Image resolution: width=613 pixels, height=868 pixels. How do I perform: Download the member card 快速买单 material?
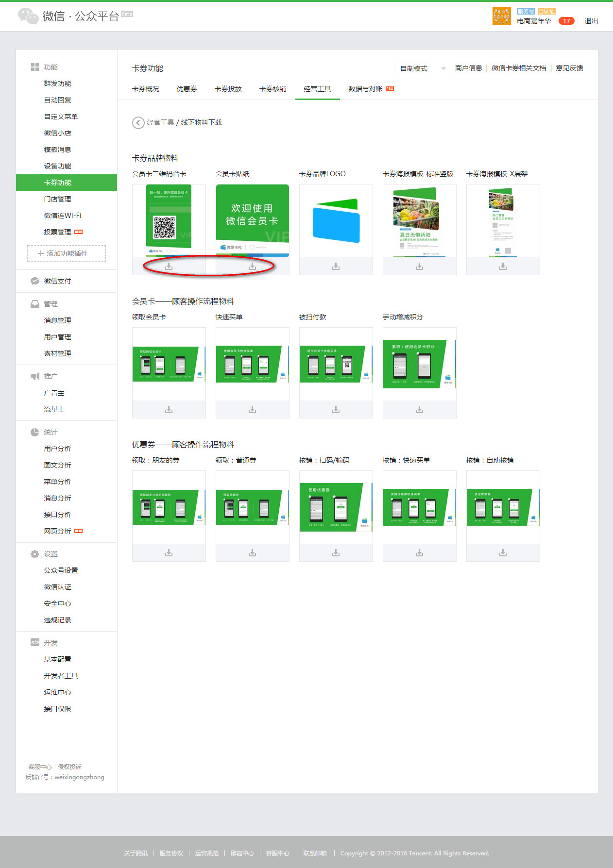[x=252, y=410]
